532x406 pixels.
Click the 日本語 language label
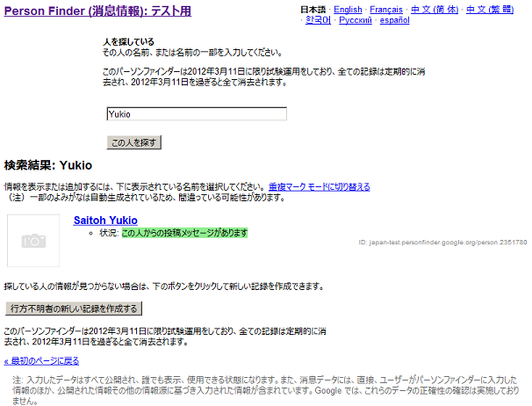[313, 10]
